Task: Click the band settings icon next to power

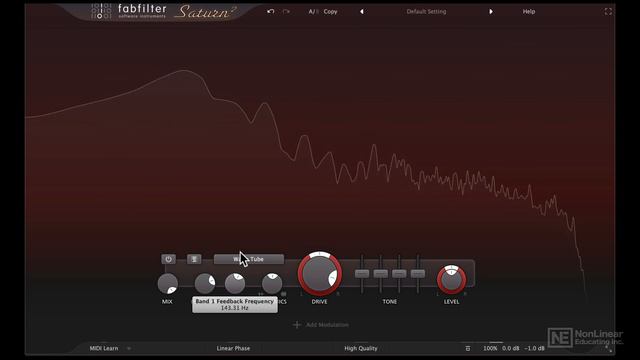Action: (194, 259)
